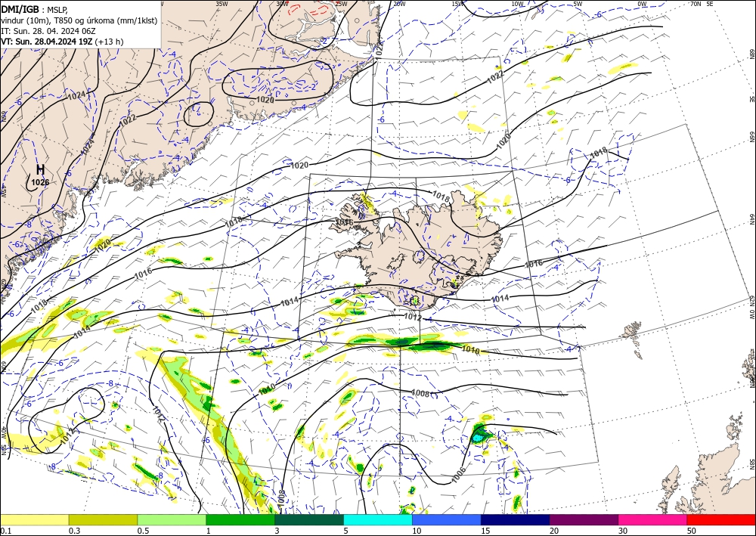Click the 10W longitude label at top
This screenshot has height=536, width=756.
[x=517, y=4]
